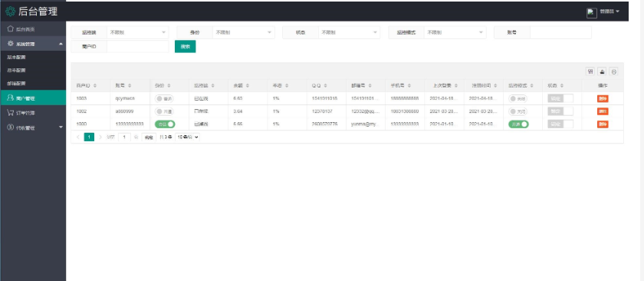Viewport: 644px width, 281px height.
Task: Delete merchant 1003 with orange button
Action: tap(603, 99)
